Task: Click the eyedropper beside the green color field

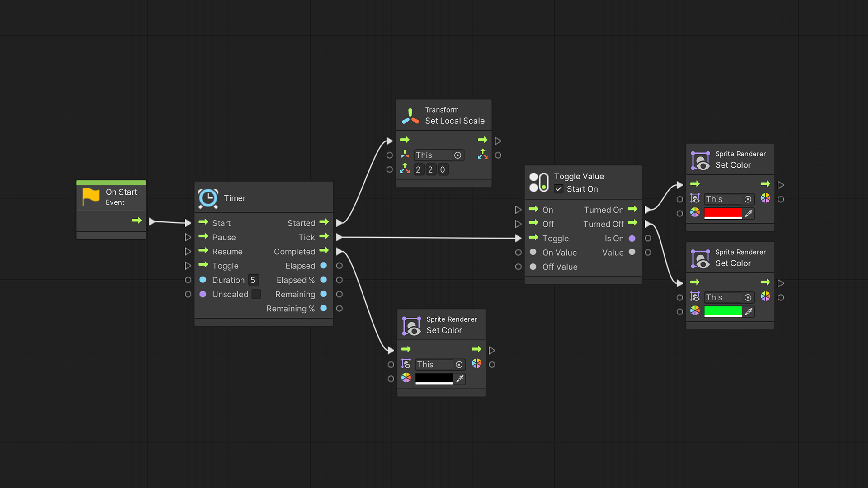Action: tap(749, 311)
